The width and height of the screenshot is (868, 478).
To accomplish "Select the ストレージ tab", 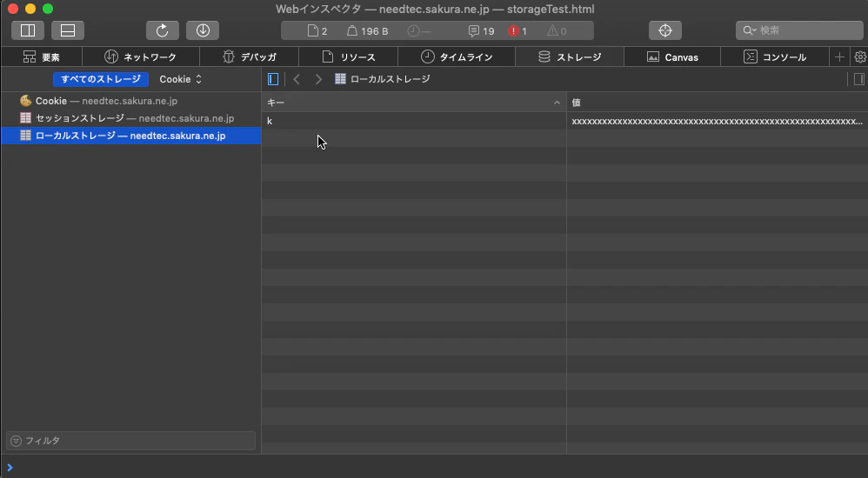I will pos(570,57).
